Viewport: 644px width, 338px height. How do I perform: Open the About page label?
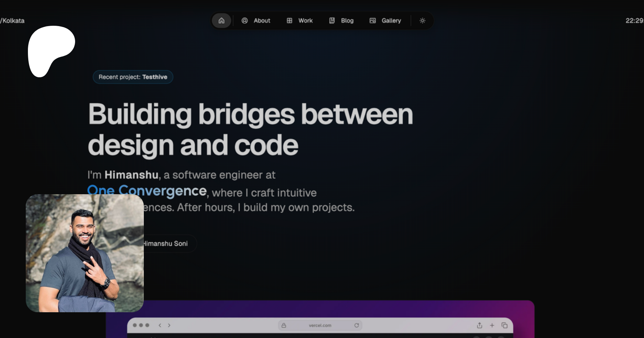[262, 21]
